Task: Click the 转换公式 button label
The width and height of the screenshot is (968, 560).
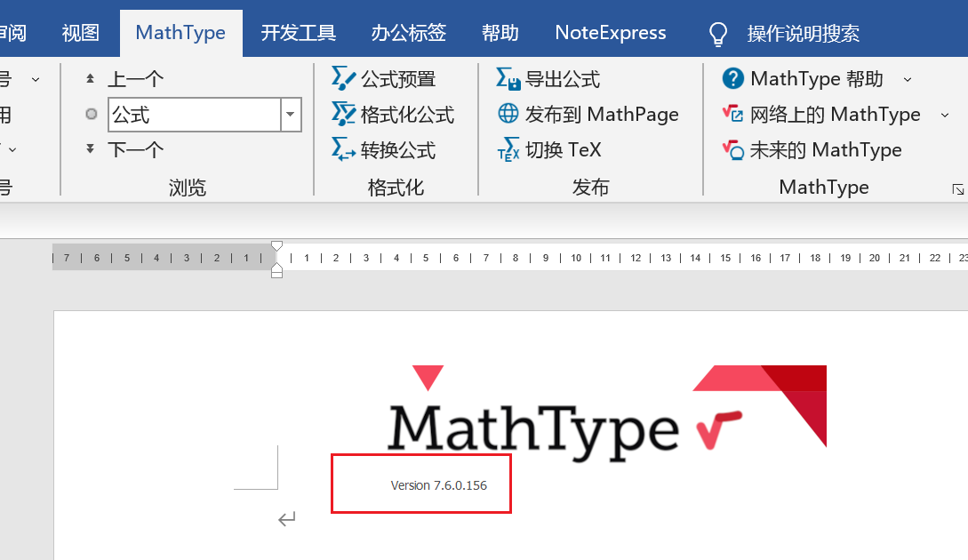Action: coord(399,149)
